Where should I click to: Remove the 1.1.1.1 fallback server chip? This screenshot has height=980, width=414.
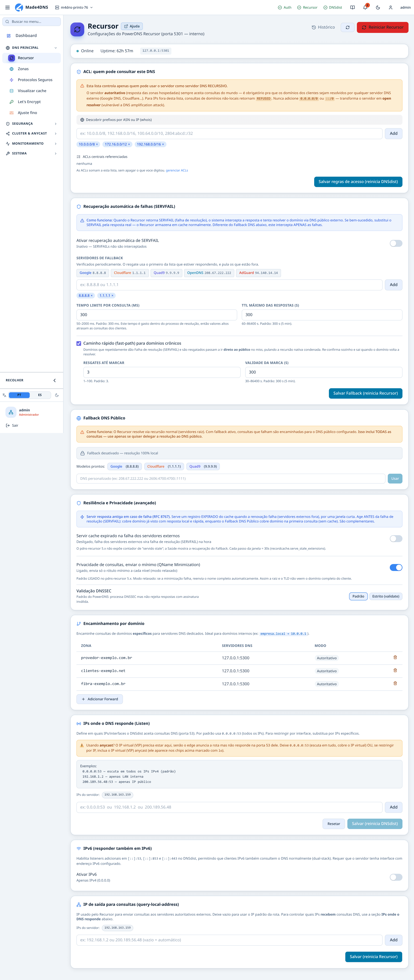coord(113,296)
